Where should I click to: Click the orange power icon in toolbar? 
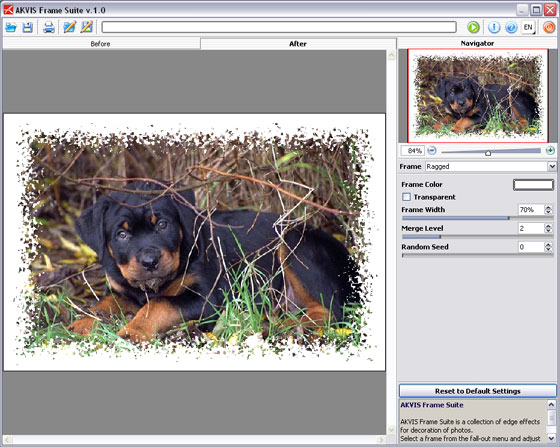(549, 27)
